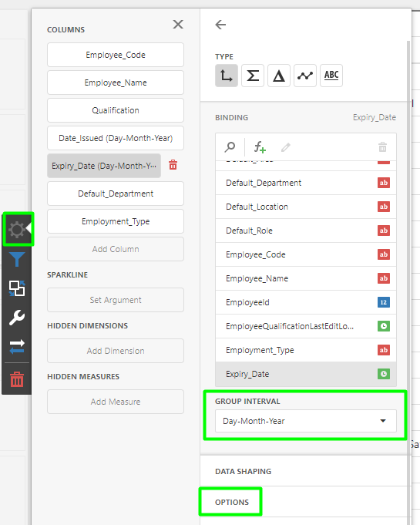Click Add Column
This screenshot has width=420, height=525.
pyautogui.click(x=116, y=250)
